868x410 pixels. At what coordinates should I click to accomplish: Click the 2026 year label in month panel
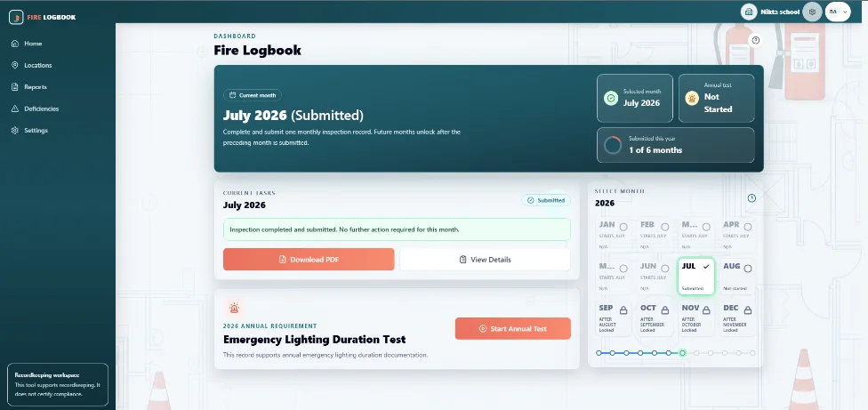(x=605, y=203)
